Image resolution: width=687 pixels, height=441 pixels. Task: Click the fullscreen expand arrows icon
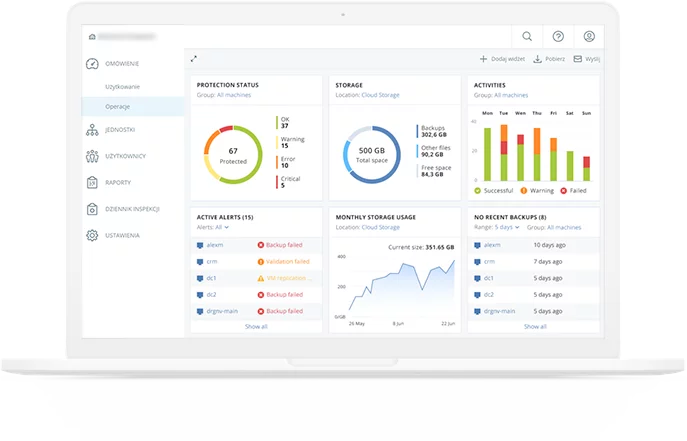pos(194,59)
